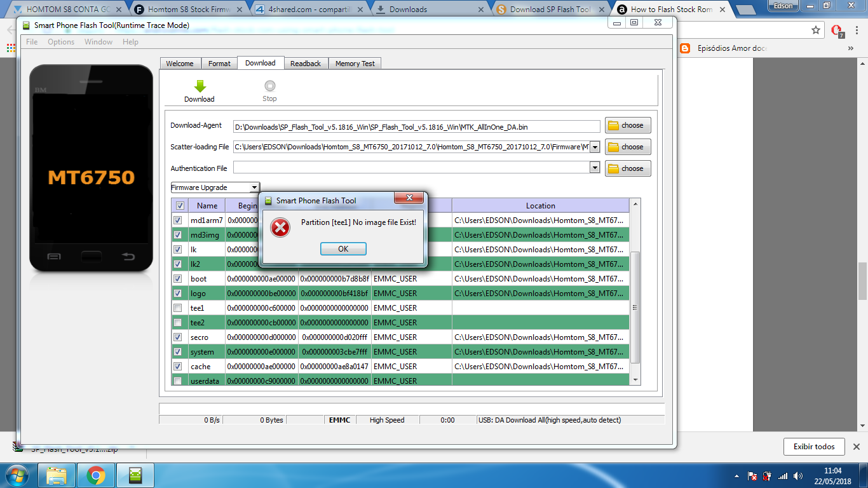Switch to Chrome from the taskbar
The width and height of the screenshot is (868, 488).
click(96, 475)
